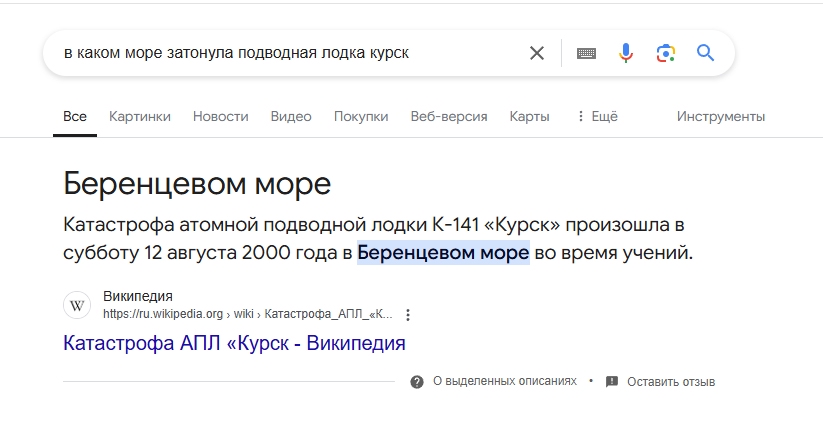Screen dimensions: 823x439
Task: Click the feedback speech bubble icon
Action: pos(612,382)
